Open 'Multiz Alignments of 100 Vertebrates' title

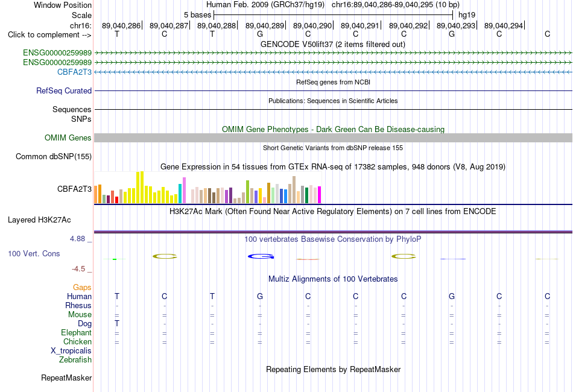click(333, 279)
